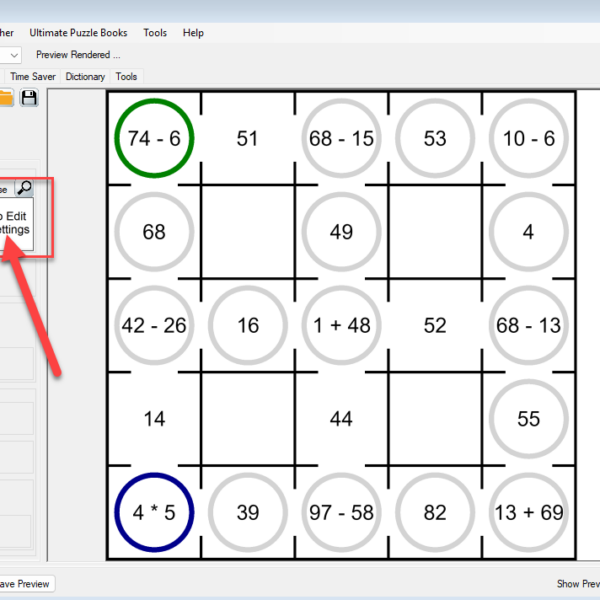This screenshot has width=600, height=600.
Task: Open the Tools menu in menu bar
Action: tap(155, 33)
